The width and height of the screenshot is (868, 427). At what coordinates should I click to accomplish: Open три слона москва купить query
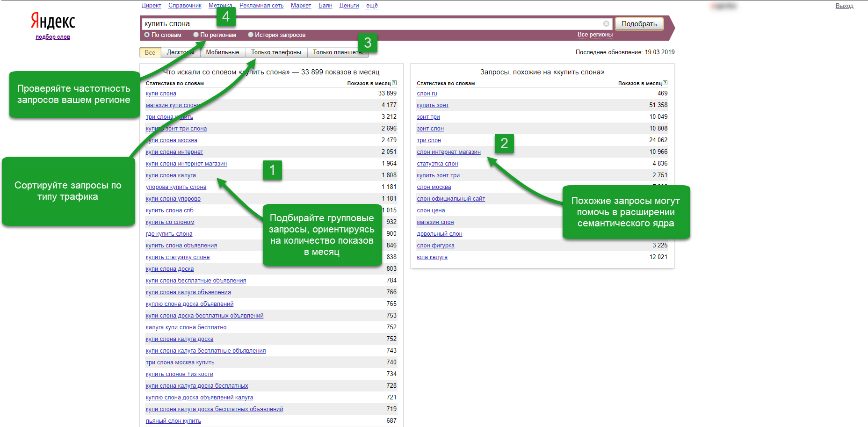click(180, 362)
